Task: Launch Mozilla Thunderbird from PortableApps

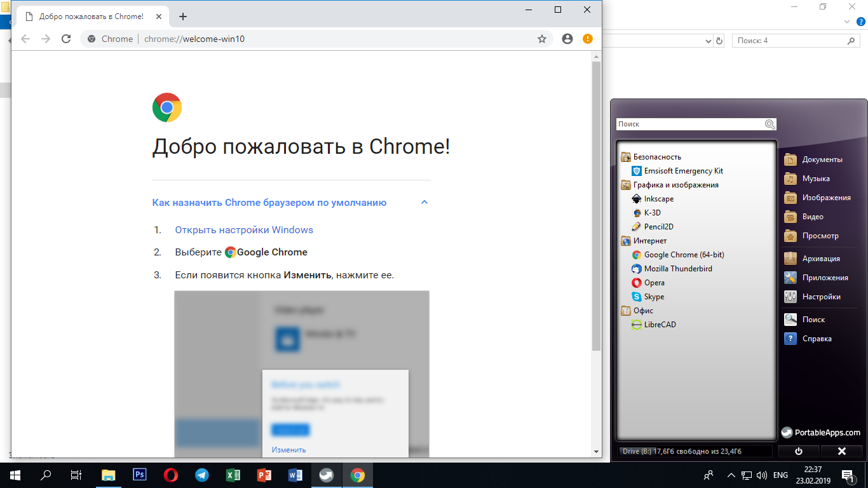Action: 672,269
